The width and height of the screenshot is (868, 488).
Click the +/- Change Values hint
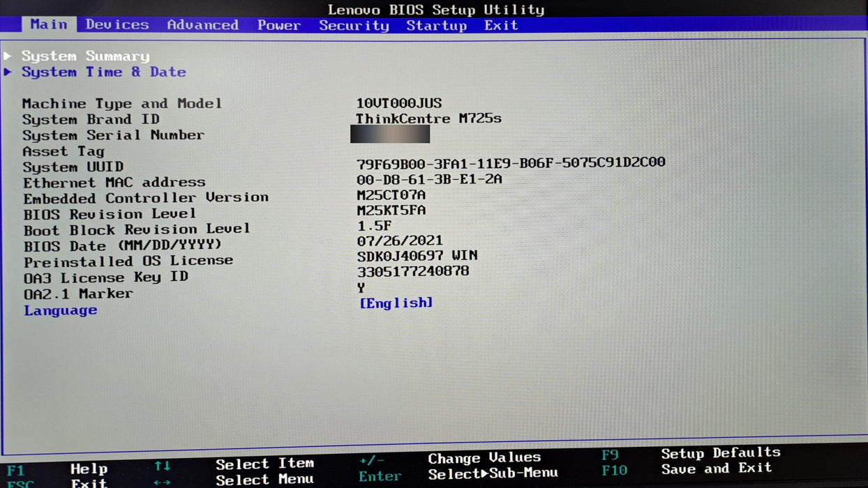(450, 459)
